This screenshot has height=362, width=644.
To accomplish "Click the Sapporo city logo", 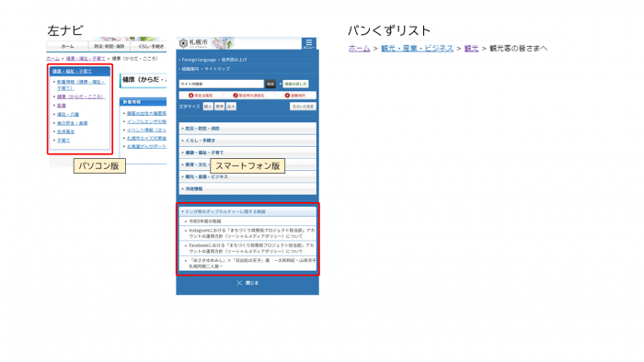I will point(193,43).
